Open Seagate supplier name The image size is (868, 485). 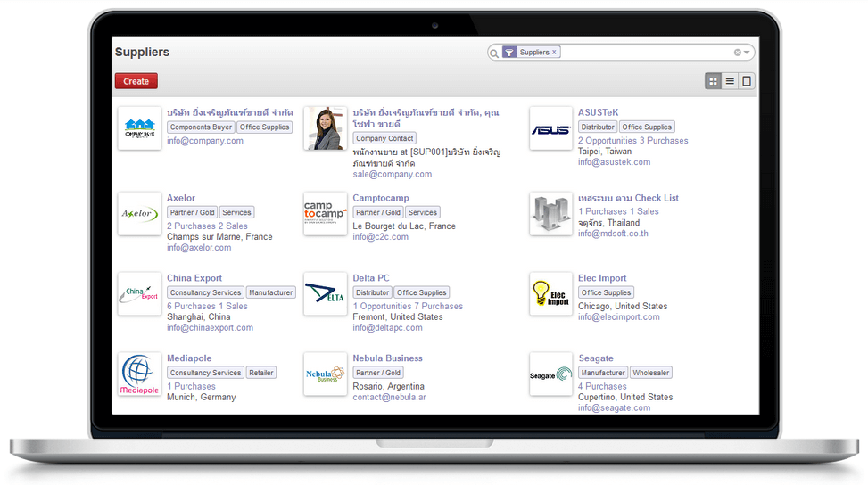pyautogui.click(x=596, y=358)
